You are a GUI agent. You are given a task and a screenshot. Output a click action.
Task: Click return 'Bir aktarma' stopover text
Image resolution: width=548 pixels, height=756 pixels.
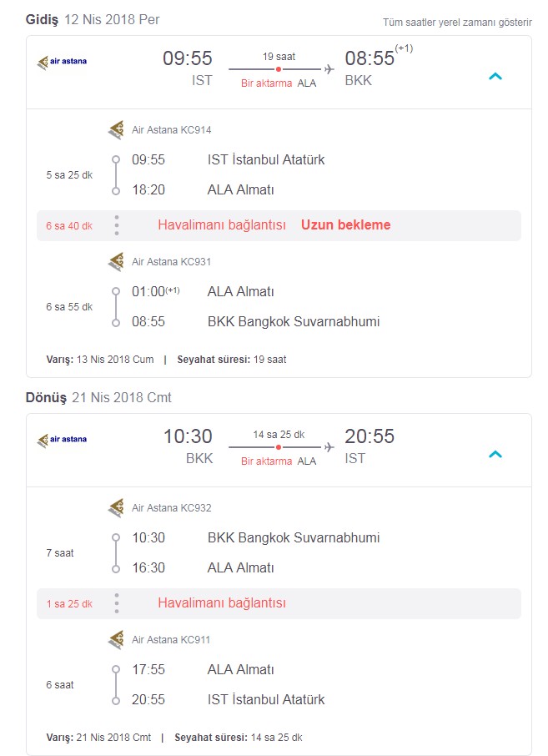coord(267,461)
